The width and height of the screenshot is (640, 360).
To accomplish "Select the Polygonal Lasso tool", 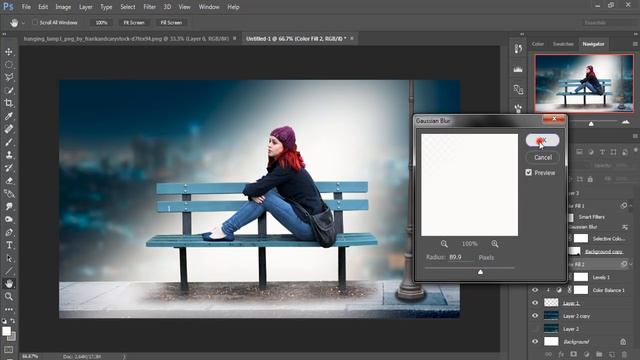I will click(x=9, y=78).
